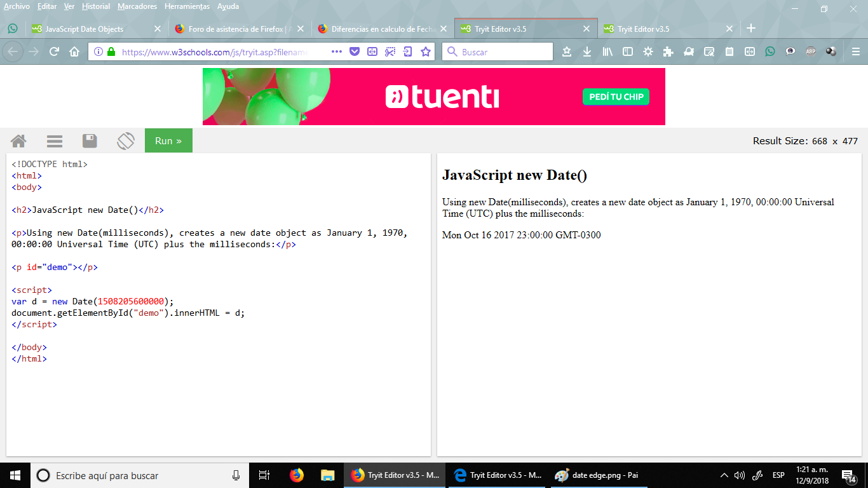Click the Result Size text
The width and height of the screenshot is (868, 488).
pyautogui.click(x=805, y=141)
